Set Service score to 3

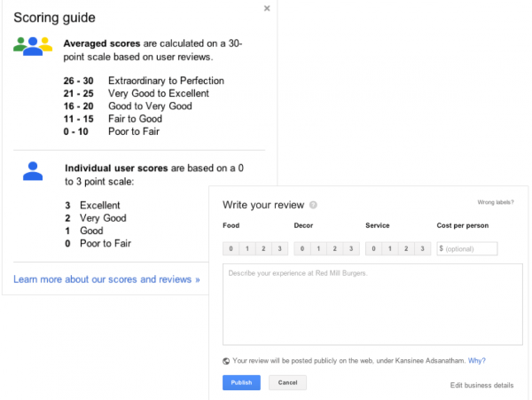tap(422, 248)
